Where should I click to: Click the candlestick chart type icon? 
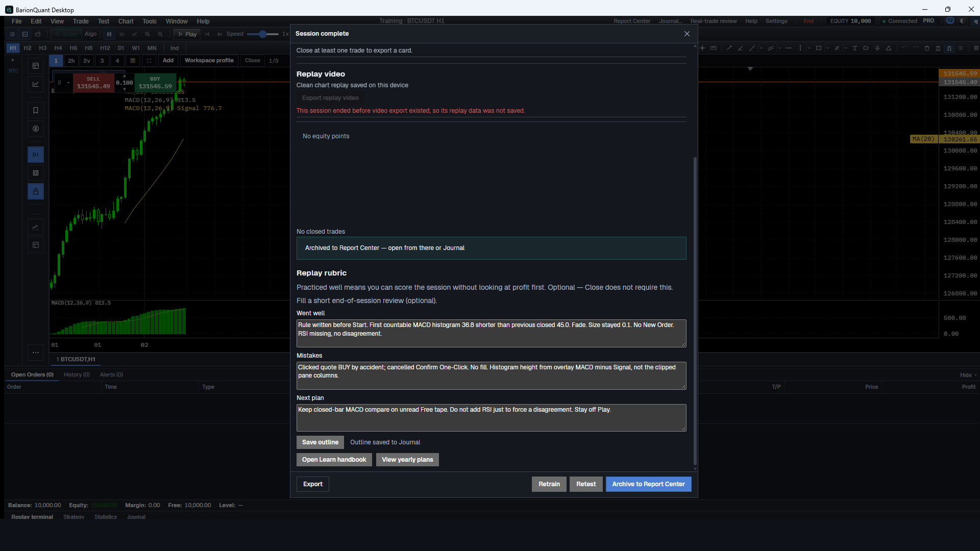109,34
